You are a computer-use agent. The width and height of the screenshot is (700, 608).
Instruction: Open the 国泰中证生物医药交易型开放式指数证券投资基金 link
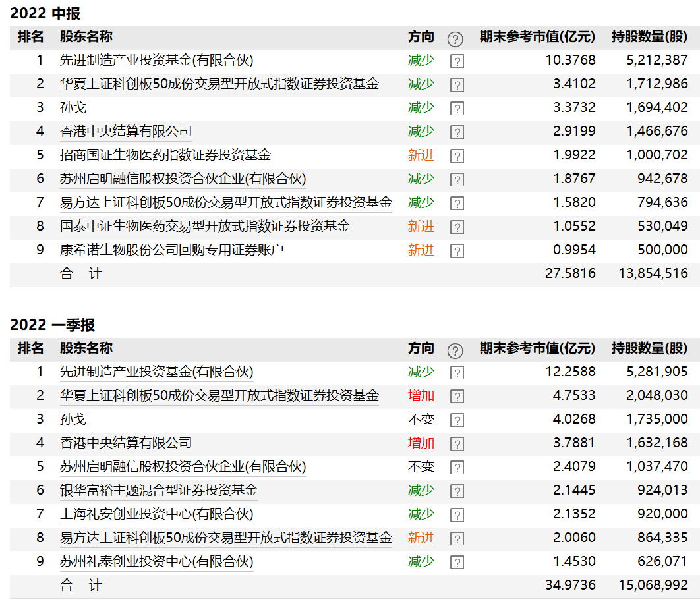click(204, 227)
